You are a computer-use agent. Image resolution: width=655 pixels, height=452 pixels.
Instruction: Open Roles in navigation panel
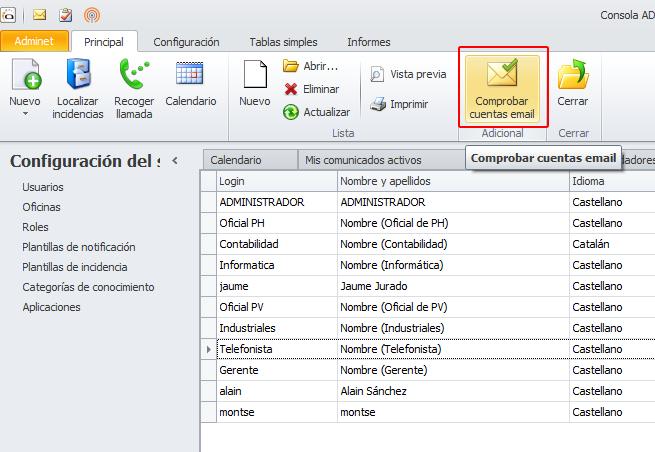(36, 227)
